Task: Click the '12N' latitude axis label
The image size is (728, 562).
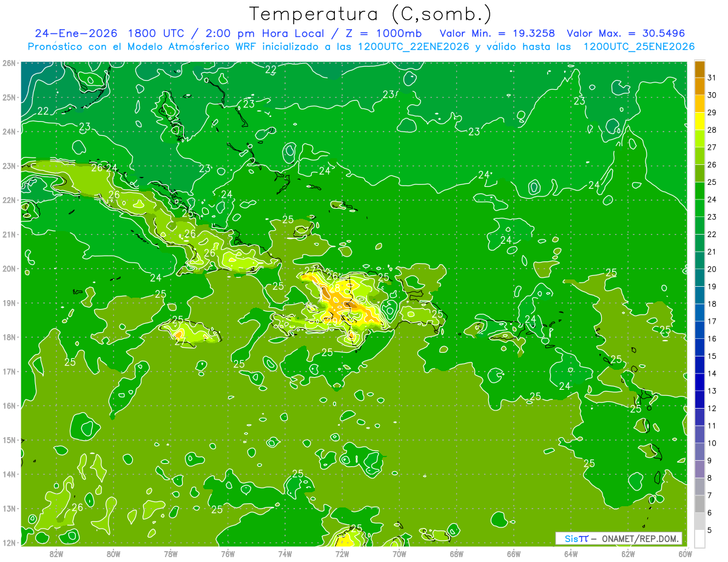Action: click(x=8, y=543)
